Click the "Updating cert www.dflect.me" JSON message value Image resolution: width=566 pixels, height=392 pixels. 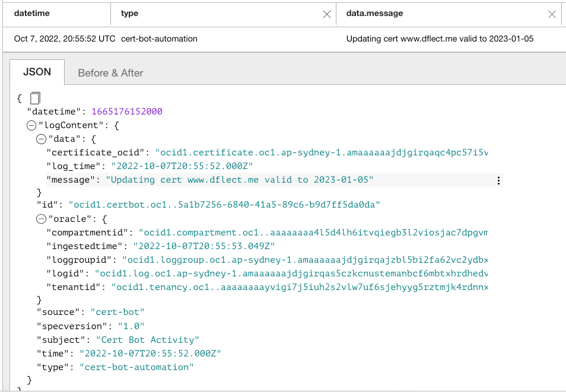[x=240, y=180]
